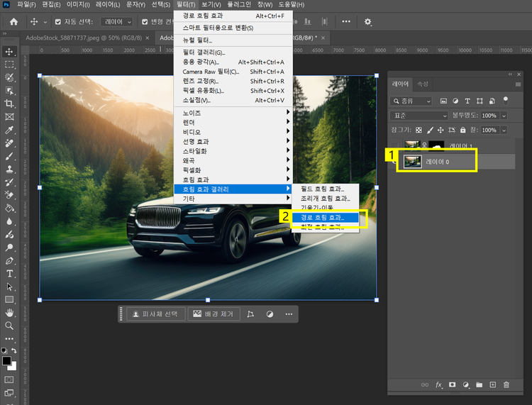Select the Spot Healing Brush tool

9,143
